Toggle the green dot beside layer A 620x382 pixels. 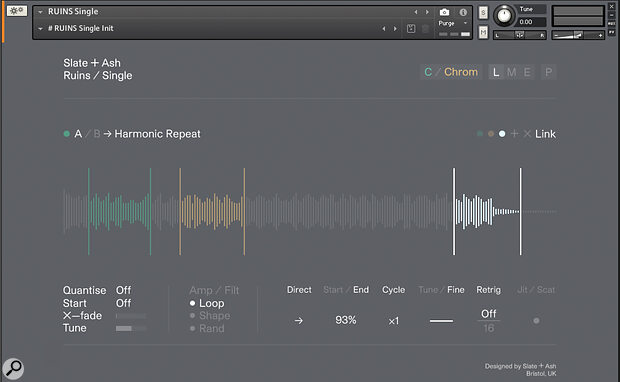(66, 134)
